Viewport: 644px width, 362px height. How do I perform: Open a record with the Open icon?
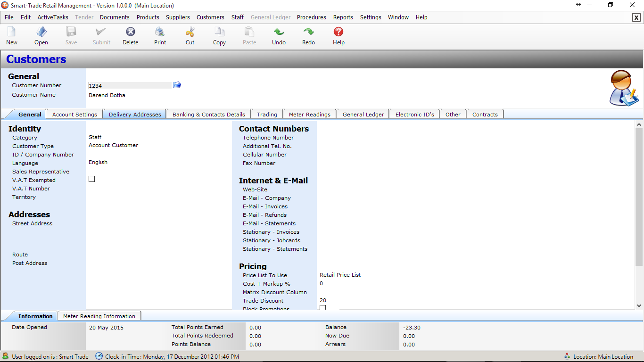click(x=41, y=32)
